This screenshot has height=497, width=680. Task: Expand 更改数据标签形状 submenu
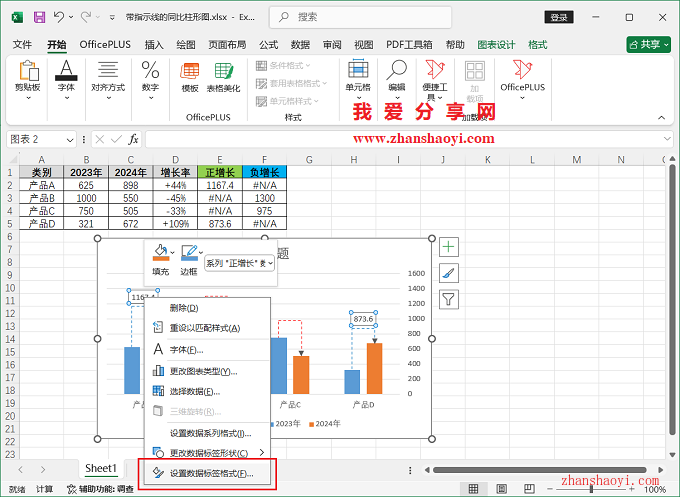(208, 452)
